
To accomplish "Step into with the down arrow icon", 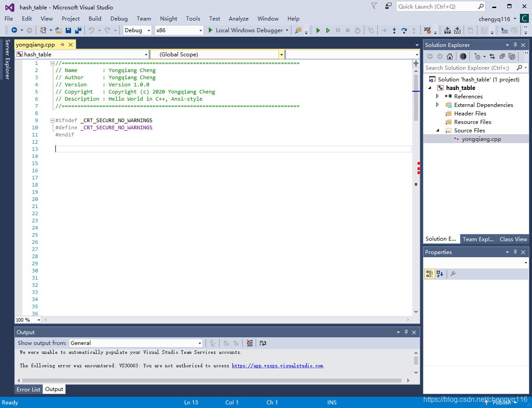I will point(394,30).
